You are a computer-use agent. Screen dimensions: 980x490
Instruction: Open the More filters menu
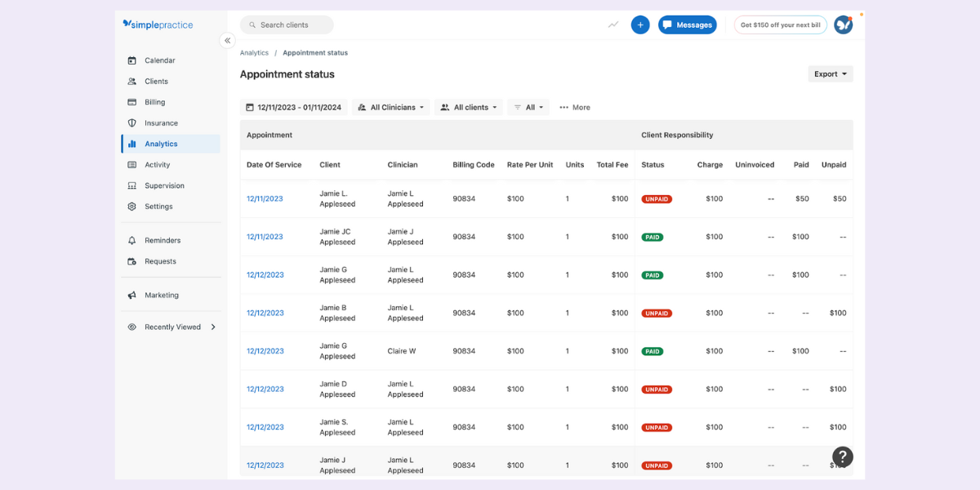coord(574,107)
